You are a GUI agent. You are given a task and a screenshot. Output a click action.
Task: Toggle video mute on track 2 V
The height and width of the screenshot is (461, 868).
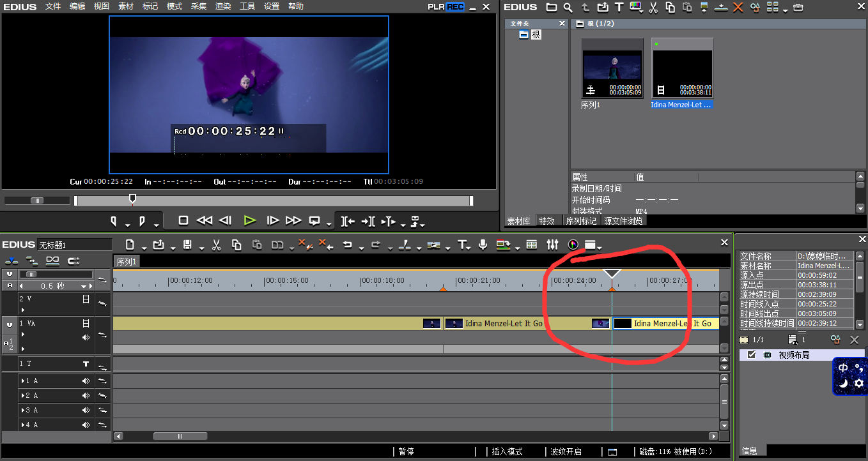[86, 298]
